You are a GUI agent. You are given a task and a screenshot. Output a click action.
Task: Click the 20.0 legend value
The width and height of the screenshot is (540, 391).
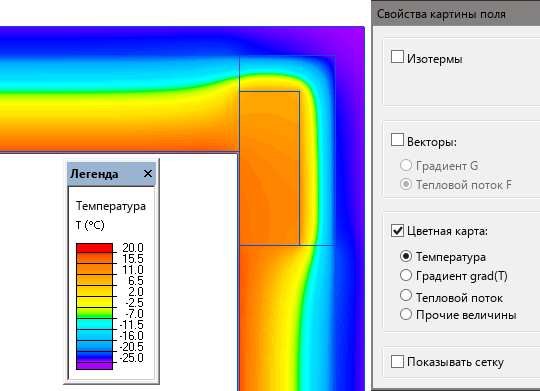(x=133, y=248)
